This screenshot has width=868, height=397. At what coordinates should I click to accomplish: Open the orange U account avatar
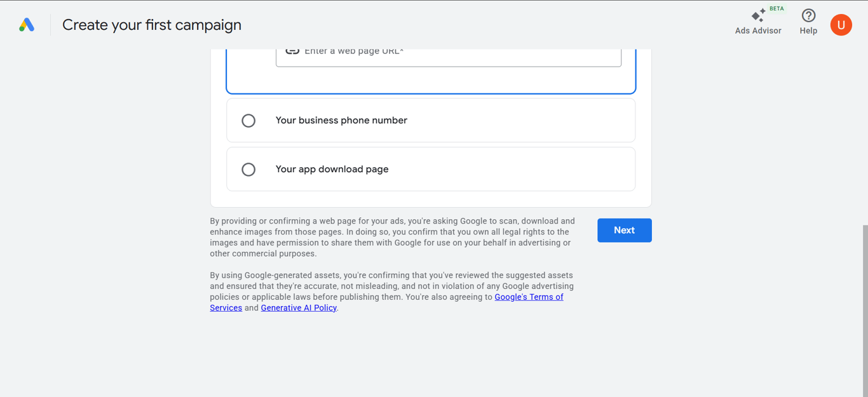coord(841,25)
